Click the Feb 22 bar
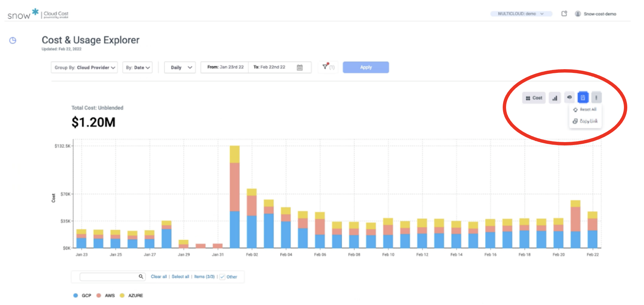Image resolution: width=644 pixels, height=305 pixels. (x=592, y=230)
